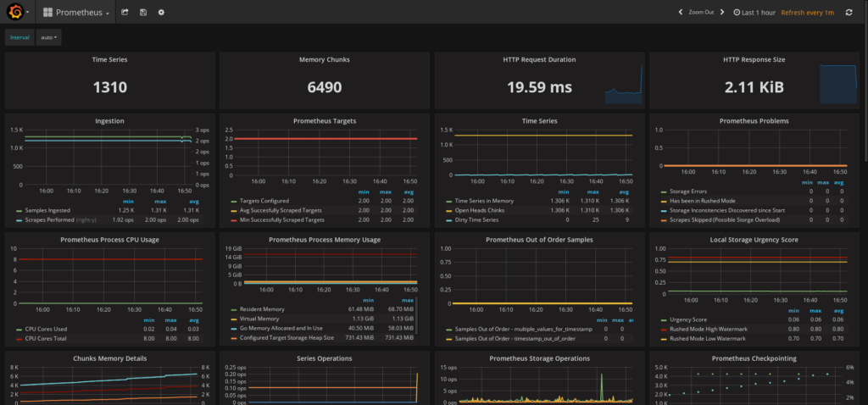Expand the Grafana logo dropdown caret

(x=28, y=12)
